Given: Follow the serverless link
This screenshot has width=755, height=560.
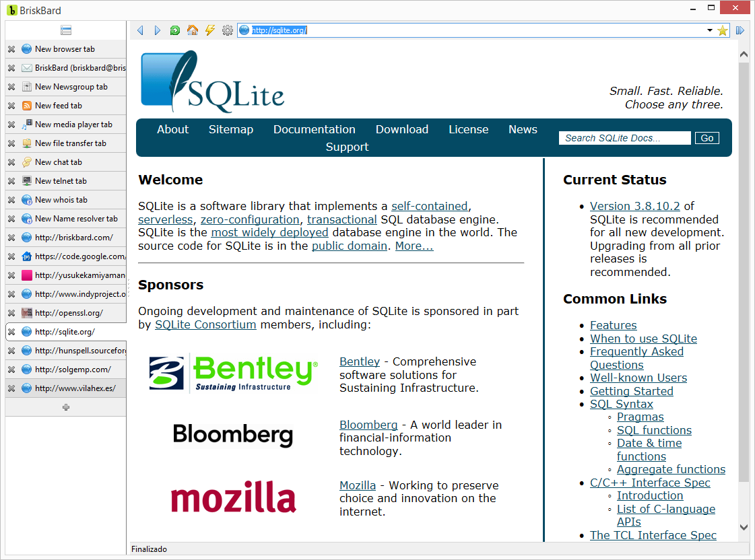Looking at the screenshot, I should coord(165,219).
